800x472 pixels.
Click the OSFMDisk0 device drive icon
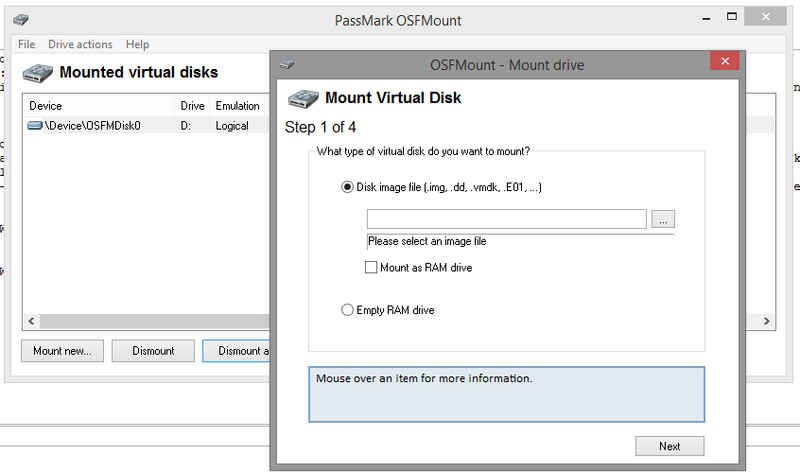click(36, 126)
